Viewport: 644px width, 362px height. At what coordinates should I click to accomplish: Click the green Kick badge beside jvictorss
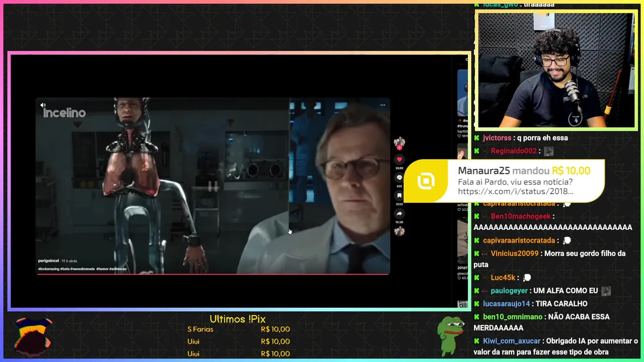(x=476, y=138)
